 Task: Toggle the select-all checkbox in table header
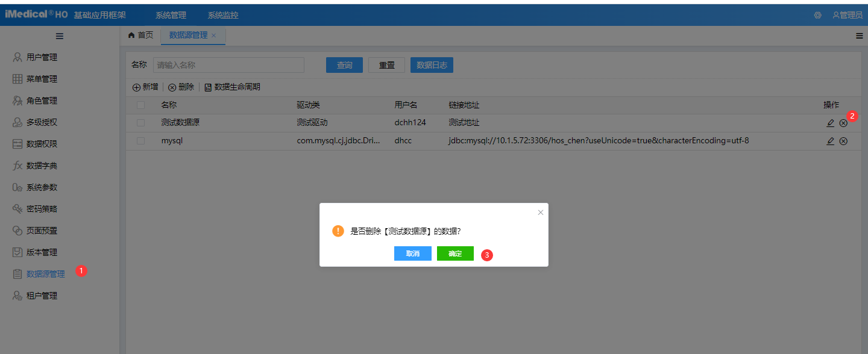point(140,105)
